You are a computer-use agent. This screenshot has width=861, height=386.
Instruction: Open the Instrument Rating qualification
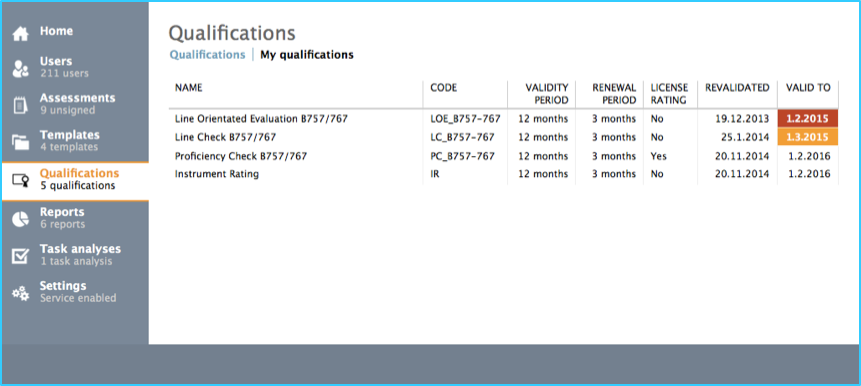pos(217,174)
